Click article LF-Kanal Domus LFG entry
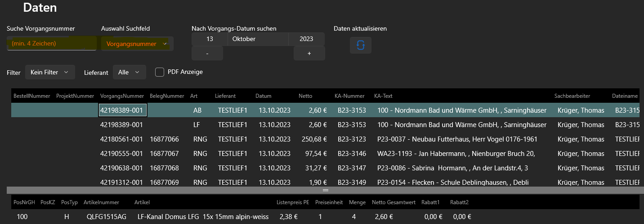Viewport: 644px width, 224px height. (x=203, y=217)
